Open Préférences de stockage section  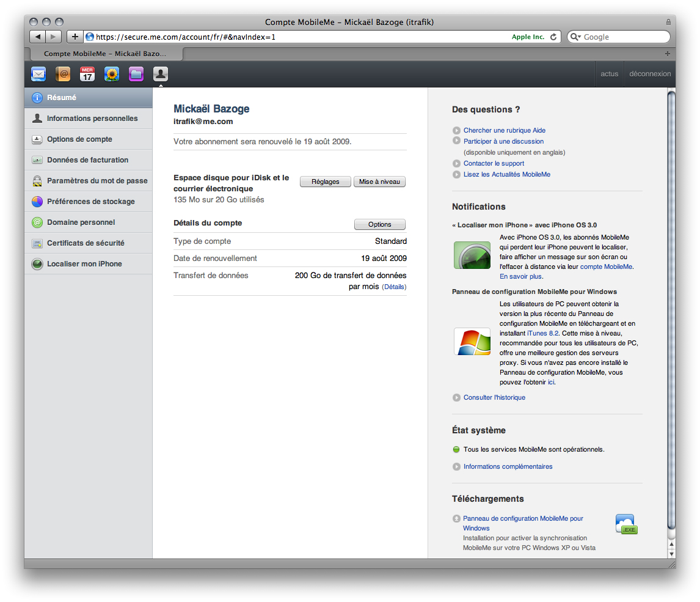(x=89, y=202)
